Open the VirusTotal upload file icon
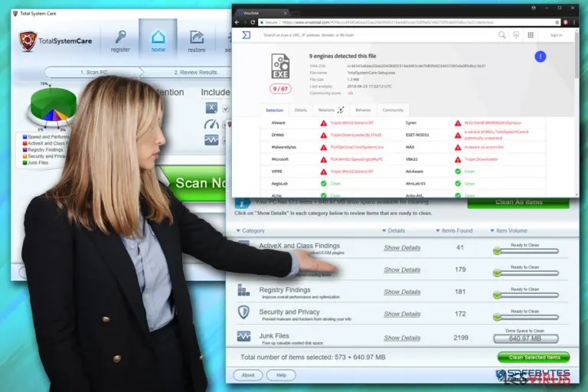 coord(516,35)
